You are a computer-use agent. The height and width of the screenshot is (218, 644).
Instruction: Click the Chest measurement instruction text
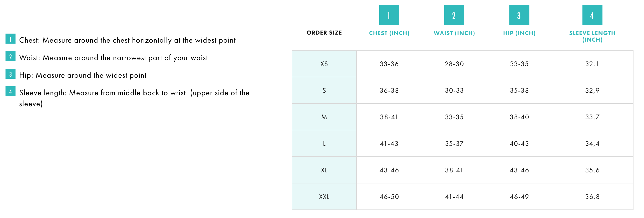[x=127, y=40]
